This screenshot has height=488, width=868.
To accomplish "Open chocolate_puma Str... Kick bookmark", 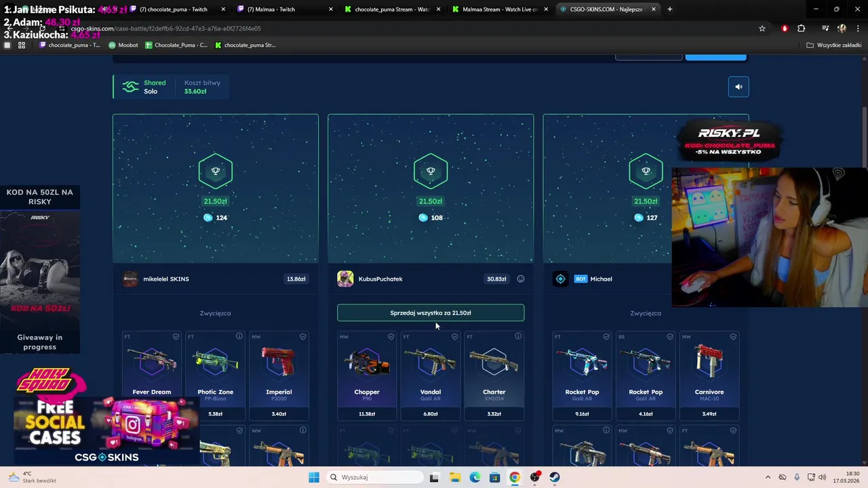I will click(245, 45).
